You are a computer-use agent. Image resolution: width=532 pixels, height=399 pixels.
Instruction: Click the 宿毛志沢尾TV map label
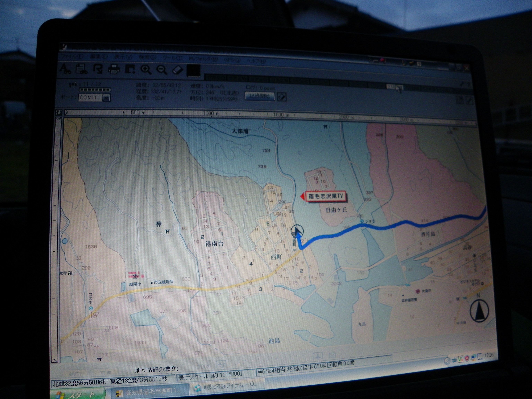pyautogui.click(x=325, y=196)
